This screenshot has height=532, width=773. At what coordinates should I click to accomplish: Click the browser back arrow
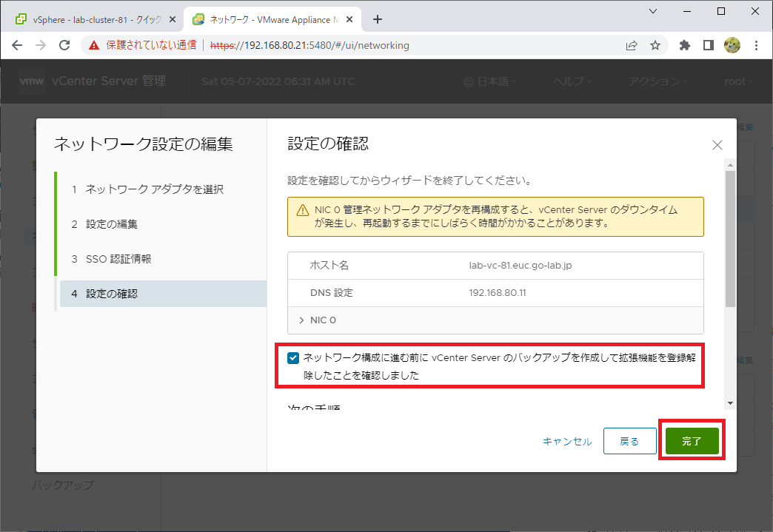[x=17, y=45]
